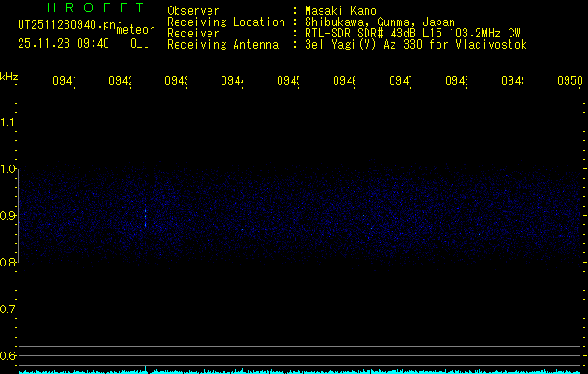Click the 'Receiver' field label
This screenshot has height=374, width=588.
coord(194,34)
